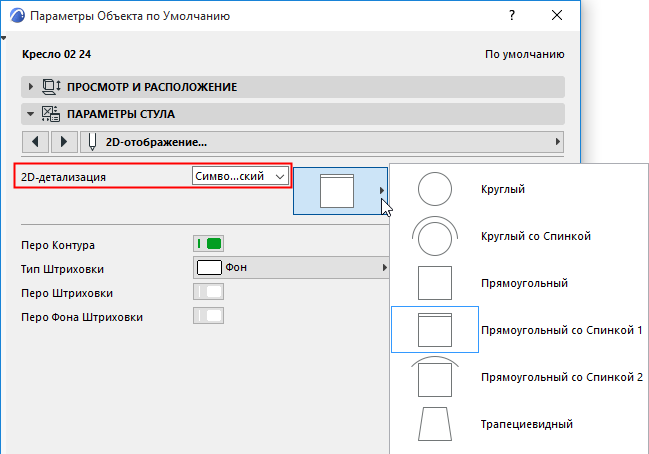
Task: Click the Перо Штриховки label
Action: 67,293
